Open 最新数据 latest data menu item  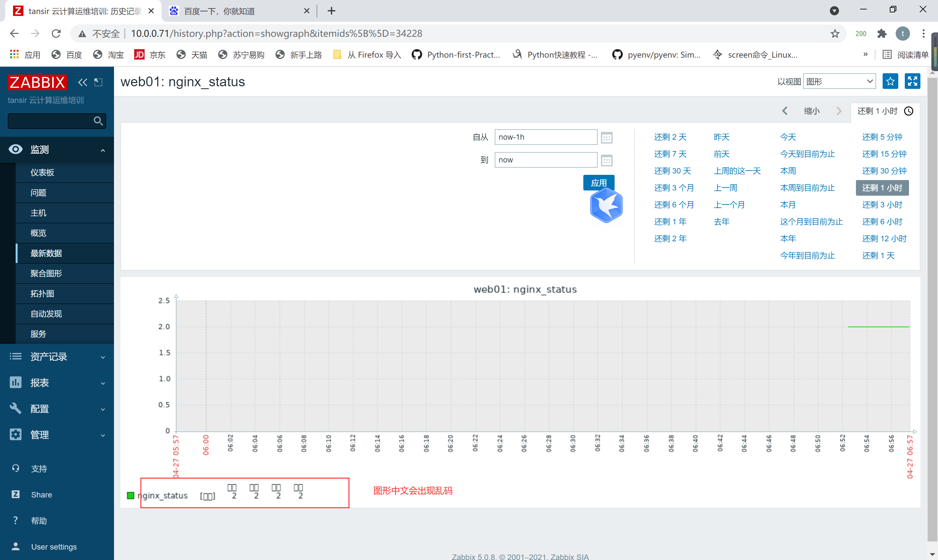click(65, 253)
